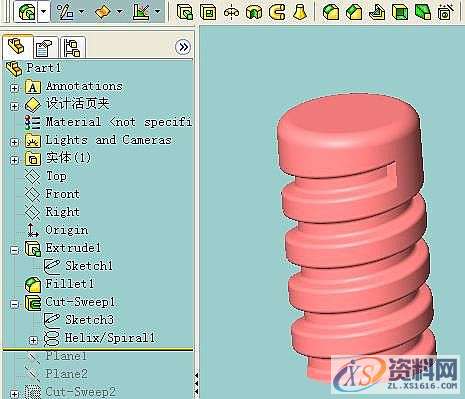Switch to PropertyManager tab
The width and height of the screenshot is (465, 399).
click(45, 47)
